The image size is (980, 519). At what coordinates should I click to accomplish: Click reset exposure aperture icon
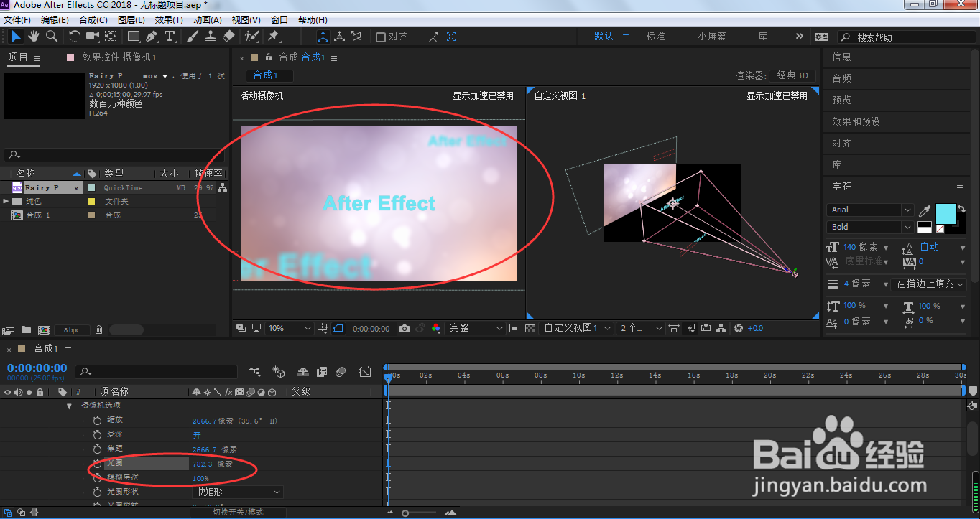pyautogui.click(x=738, y=328)
